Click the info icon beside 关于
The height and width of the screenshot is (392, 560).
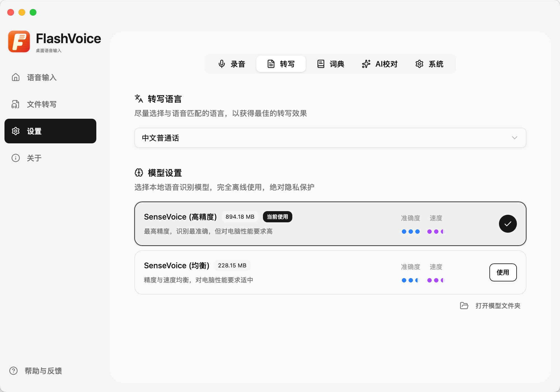tap(16, 158)
